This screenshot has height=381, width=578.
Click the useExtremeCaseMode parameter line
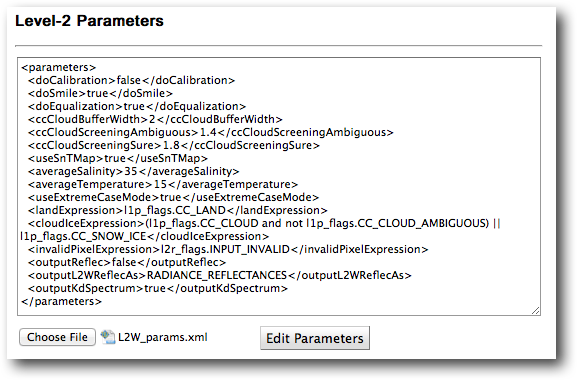click(173, 197)
